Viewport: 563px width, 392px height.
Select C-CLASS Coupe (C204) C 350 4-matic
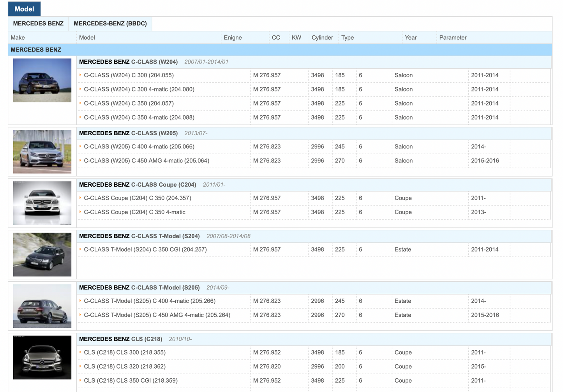314,212
